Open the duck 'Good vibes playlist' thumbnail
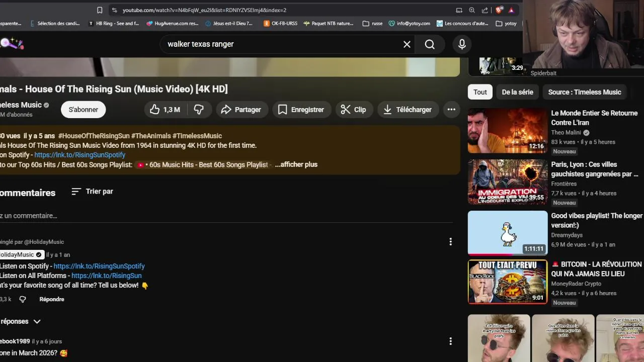This screenshot has height=362, width=644. (x=508, y=233)
